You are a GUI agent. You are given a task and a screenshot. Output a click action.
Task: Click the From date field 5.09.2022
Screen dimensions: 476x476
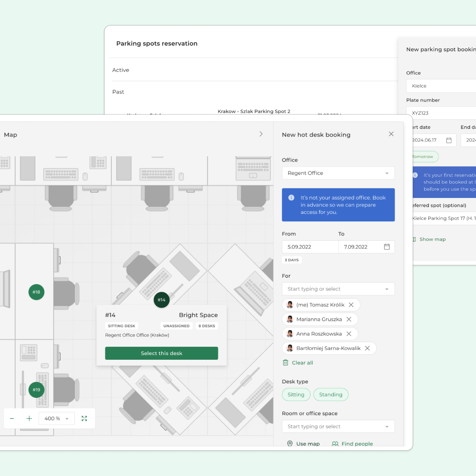(x=310, y=247)
